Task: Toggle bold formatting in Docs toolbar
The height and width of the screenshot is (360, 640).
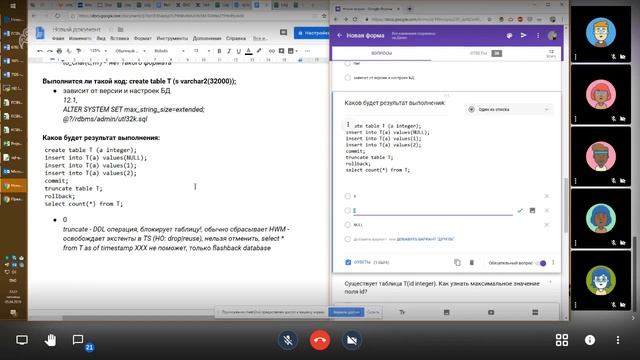Action: tap(219, 51)
